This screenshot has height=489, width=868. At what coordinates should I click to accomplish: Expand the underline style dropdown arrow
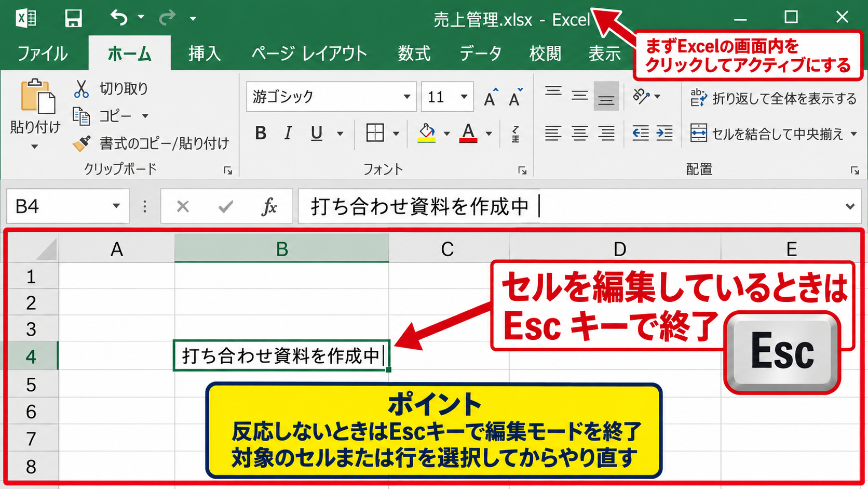tap(340, 134)
